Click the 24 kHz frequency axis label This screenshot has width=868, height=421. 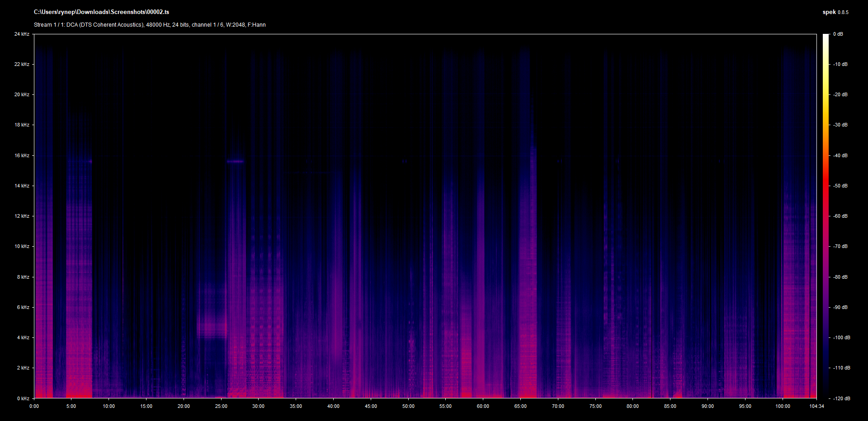coord(22,34)
